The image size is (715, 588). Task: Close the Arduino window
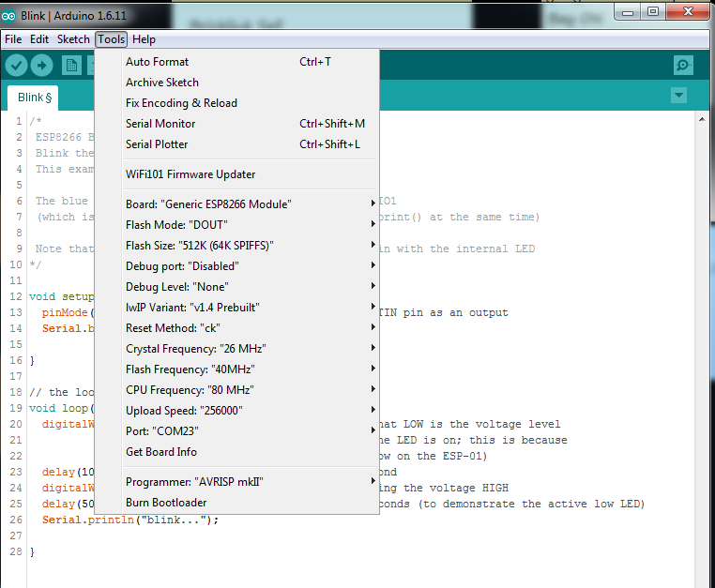(x=688, y=12)
